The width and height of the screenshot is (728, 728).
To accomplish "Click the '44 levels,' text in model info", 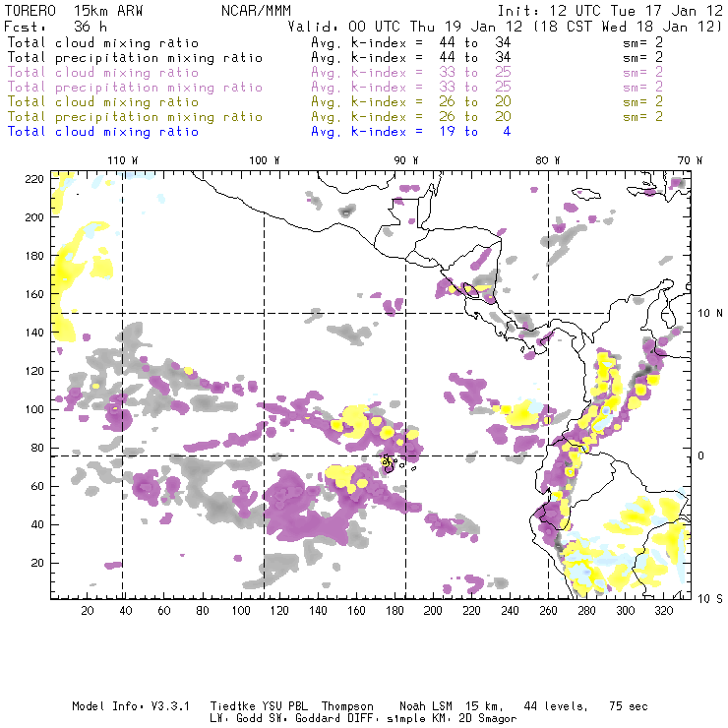I will 556,706.
